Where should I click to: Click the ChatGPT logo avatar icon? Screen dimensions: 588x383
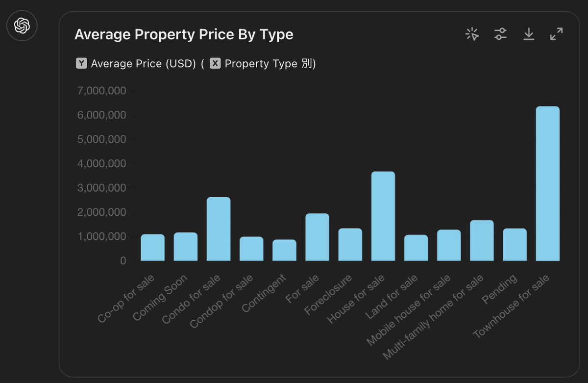point(22,25)
